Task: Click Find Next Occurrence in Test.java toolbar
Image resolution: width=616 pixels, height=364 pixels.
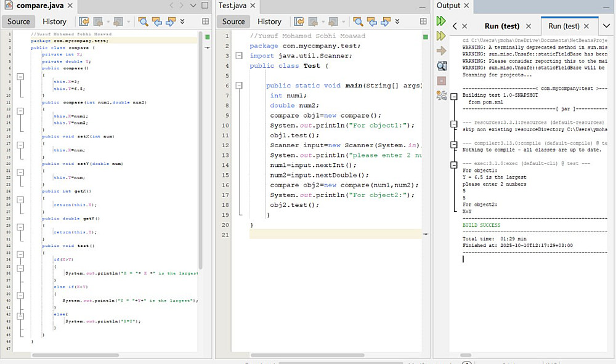Action: coord(386,22)
